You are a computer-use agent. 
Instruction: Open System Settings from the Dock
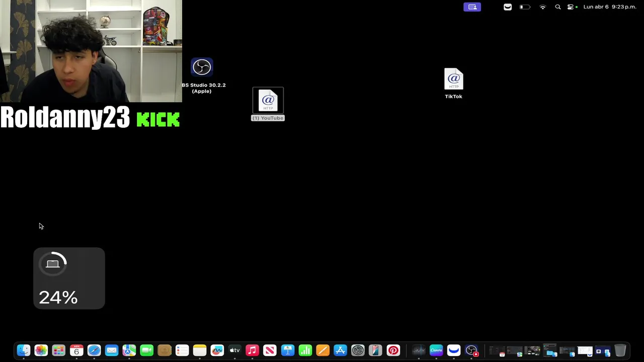[358, 350]
